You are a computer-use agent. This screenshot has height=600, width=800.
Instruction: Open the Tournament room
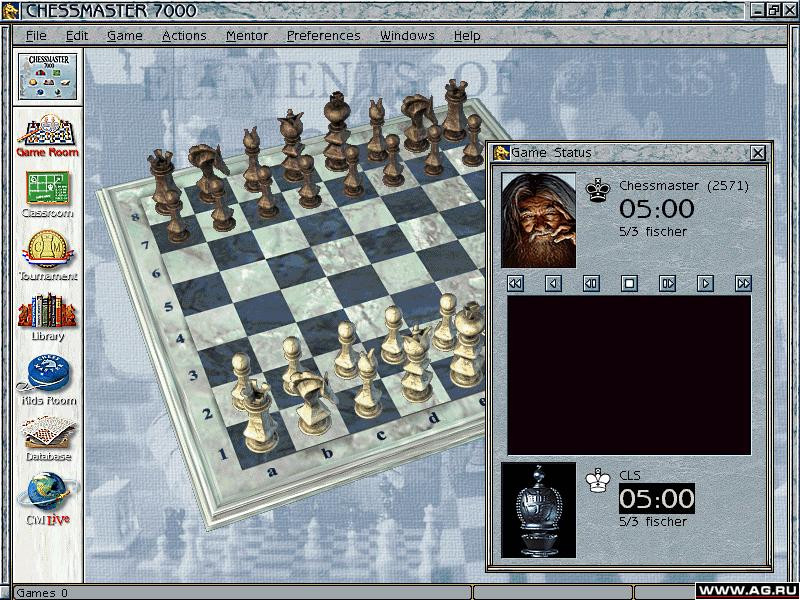[x=47, y=255]
